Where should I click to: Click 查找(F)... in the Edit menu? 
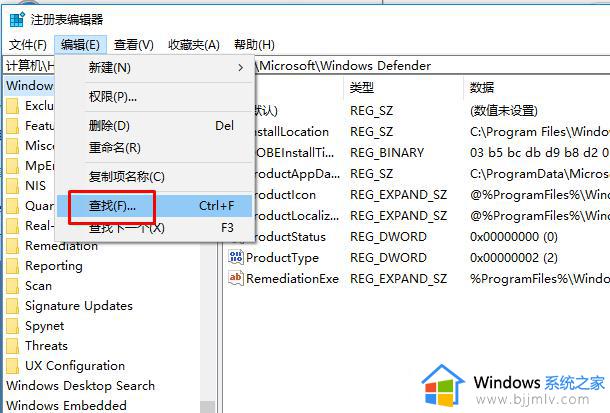[x=155, y=206]
